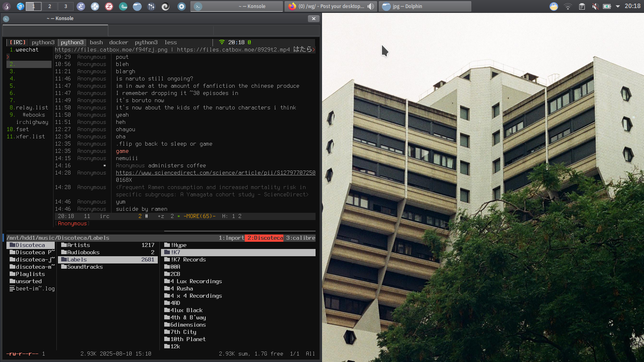Select the less tmux window

(171, 42)
